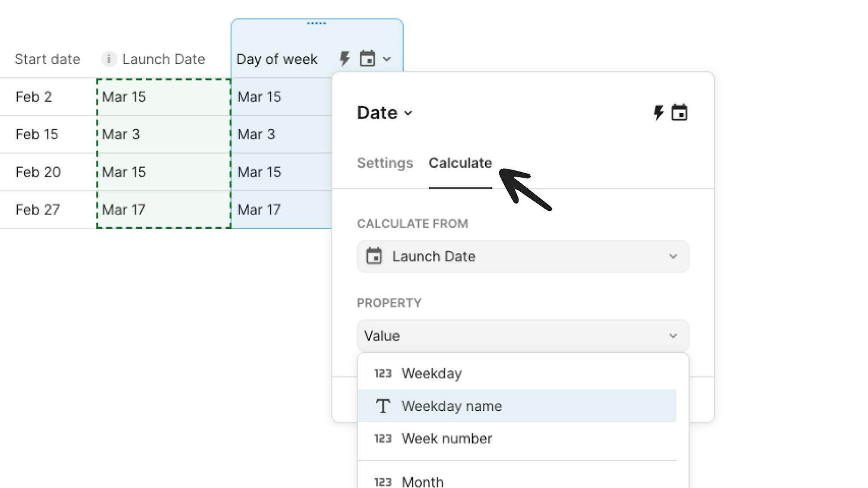Click calendar icon inside Launch Date selector
868x488 pixels.
click(374, 256)
